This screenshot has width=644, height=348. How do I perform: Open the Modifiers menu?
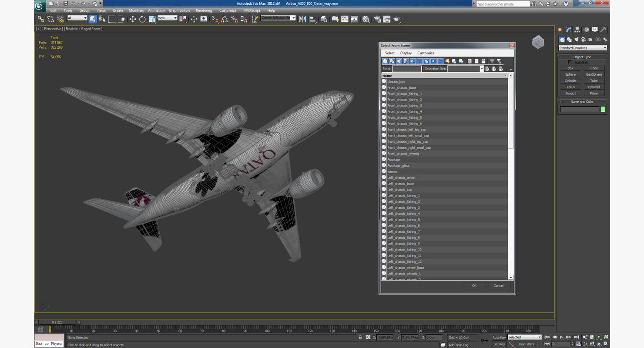click(x=136, y=10)
